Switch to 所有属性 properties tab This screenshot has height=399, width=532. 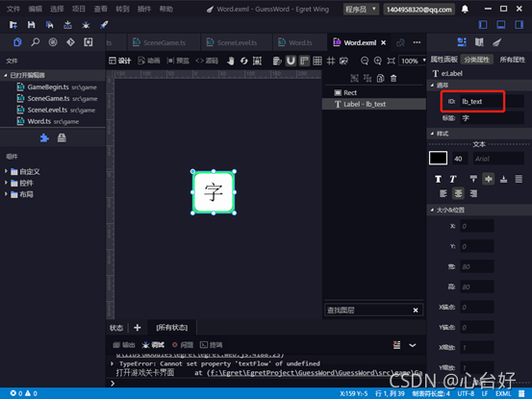tap(513, 60)
